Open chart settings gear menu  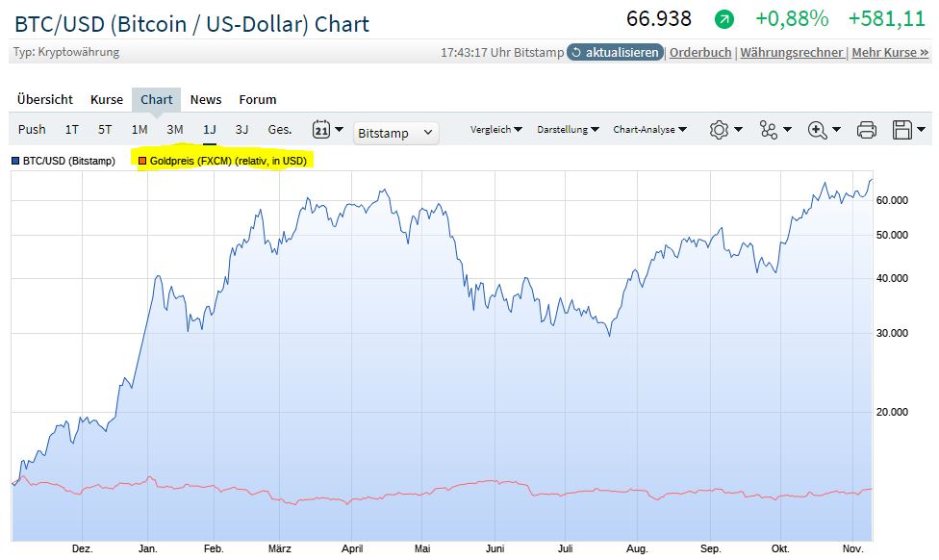(x=720, y=130)
